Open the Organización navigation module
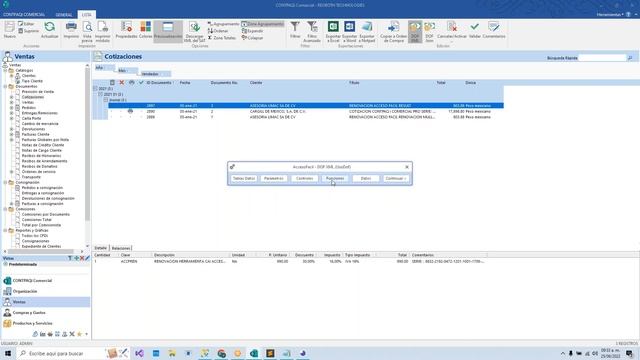640x360 pixels. (x=24, y=291)
